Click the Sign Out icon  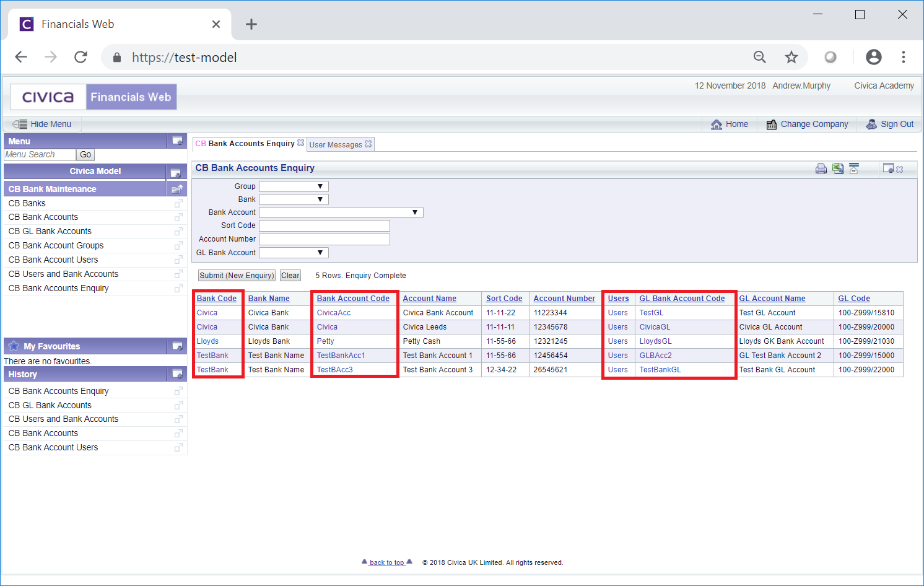[x=871, y=124]
